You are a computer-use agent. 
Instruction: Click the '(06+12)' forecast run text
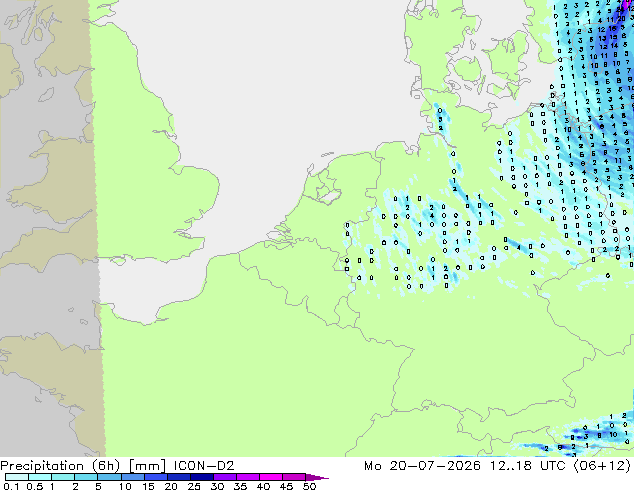tap(602, 466)
